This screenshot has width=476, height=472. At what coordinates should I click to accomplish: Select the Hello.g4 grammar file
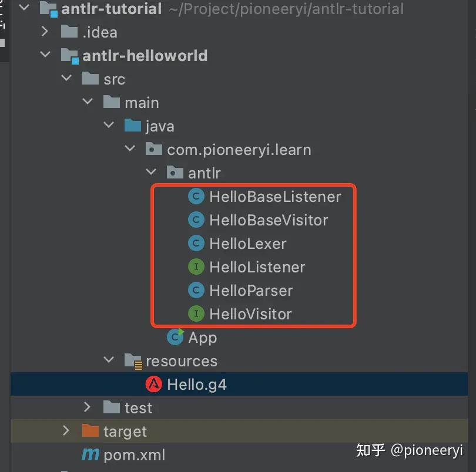(x=196, y=385)
